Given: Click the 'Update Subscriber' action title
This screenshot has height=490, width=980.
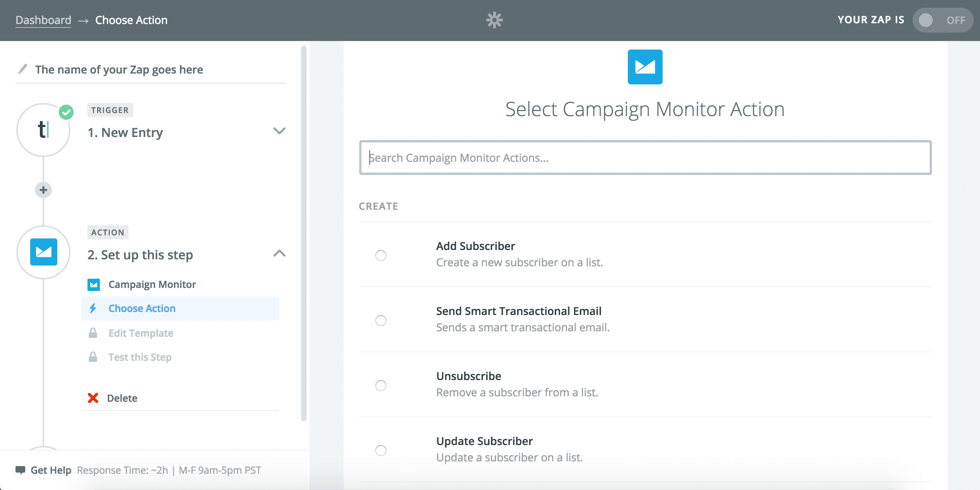Looking at the screenshot, I should [x=485, y=441].
